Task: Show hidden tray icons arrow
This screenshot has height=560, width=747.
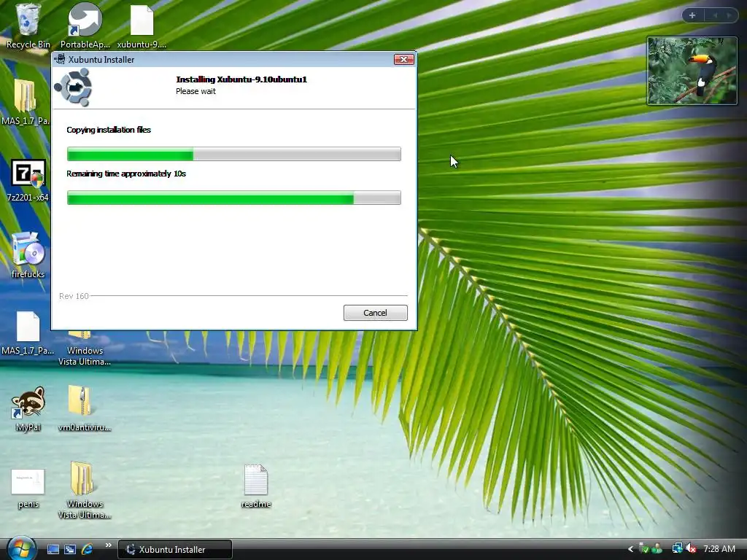Action: pos(630,549)
